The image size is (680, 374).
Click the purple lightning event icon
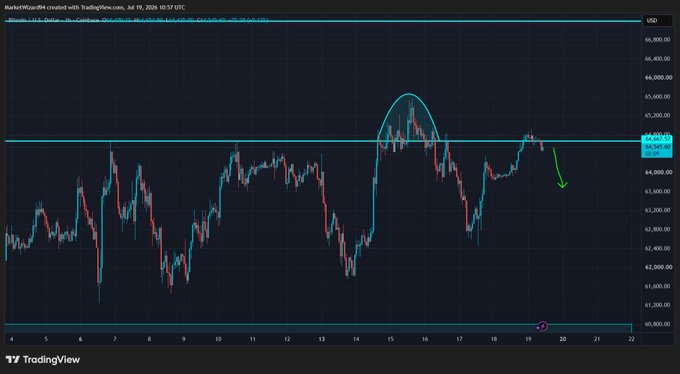543,326
